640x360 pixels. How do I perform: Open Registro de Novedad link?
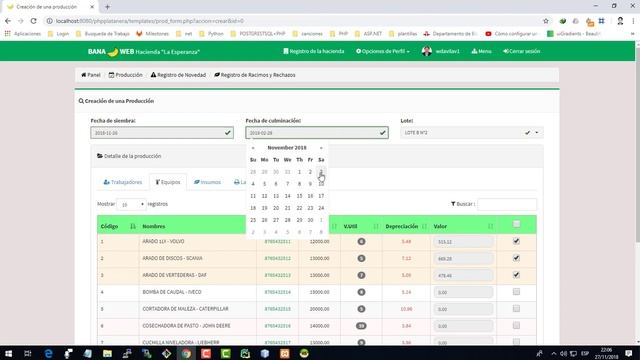pos(178,75)
